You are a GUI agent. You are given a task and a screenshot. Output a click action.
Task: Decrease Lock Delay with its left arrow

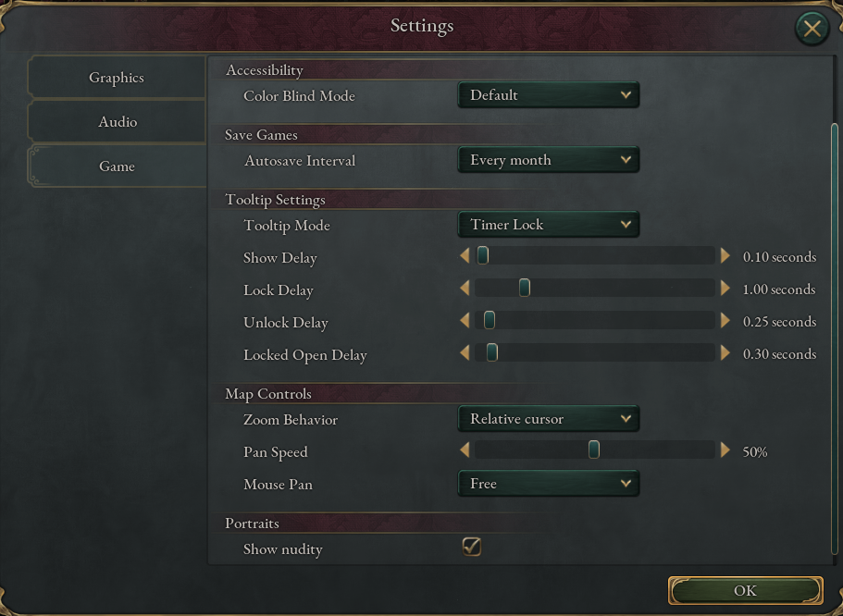[465, 288]
